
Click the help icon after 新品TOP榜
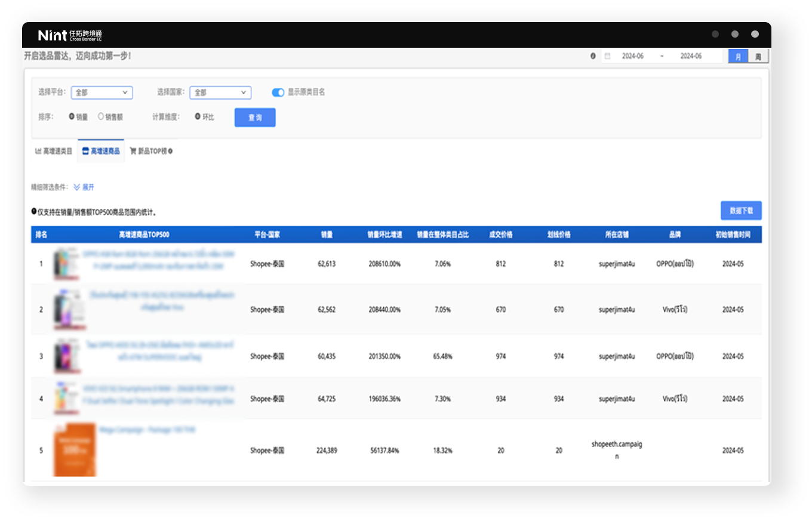pyautogui.click(x=171, y=152)
